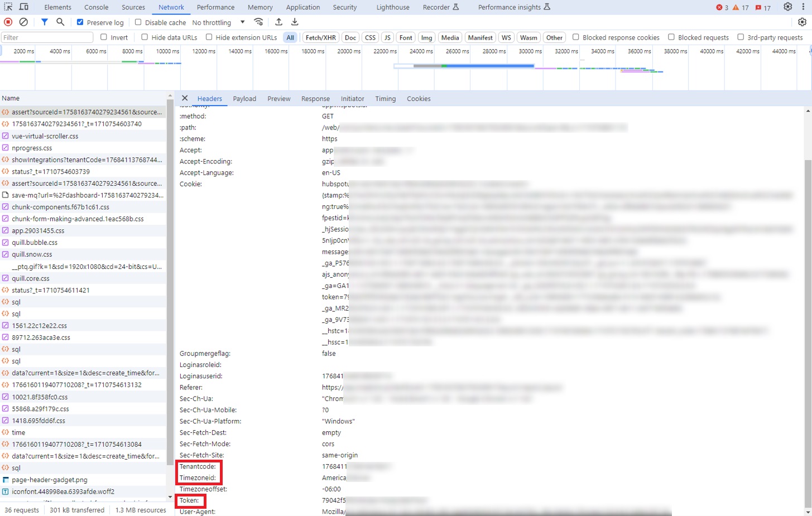Click the Export HAR download icon

295,22
